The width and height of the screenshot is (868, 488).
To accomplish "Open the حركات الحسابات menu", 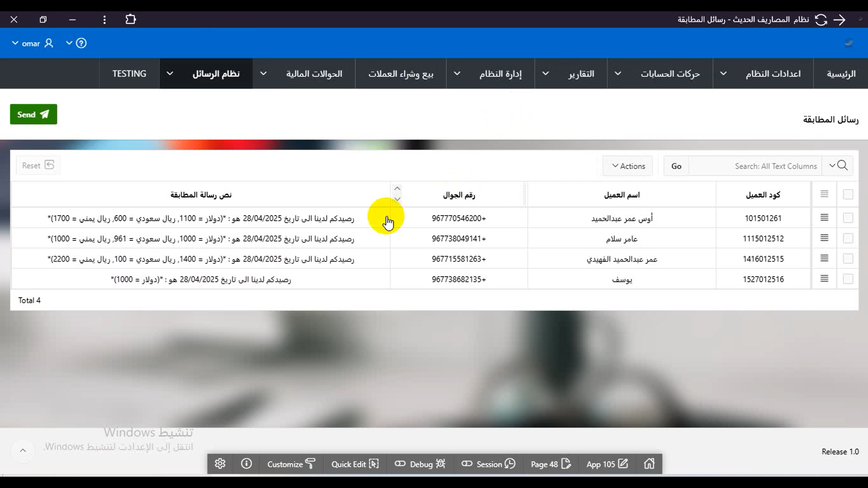I will click(x=670, y=74).
